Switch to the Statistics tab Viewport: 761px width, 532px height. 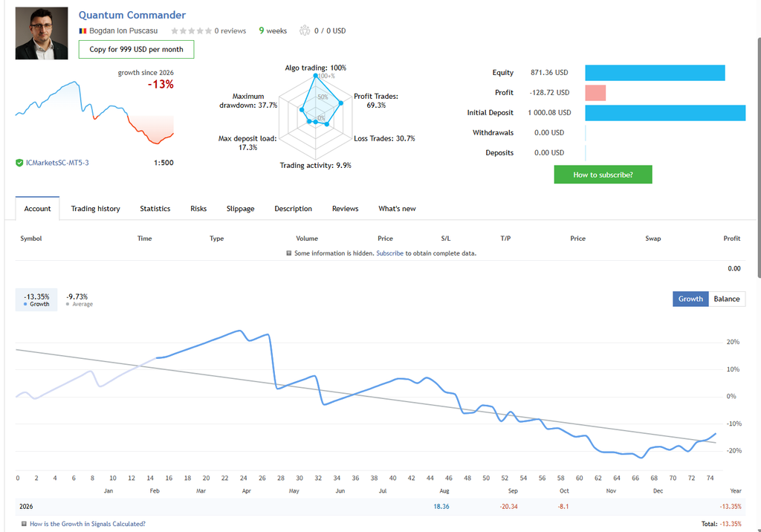coord(155,209)
